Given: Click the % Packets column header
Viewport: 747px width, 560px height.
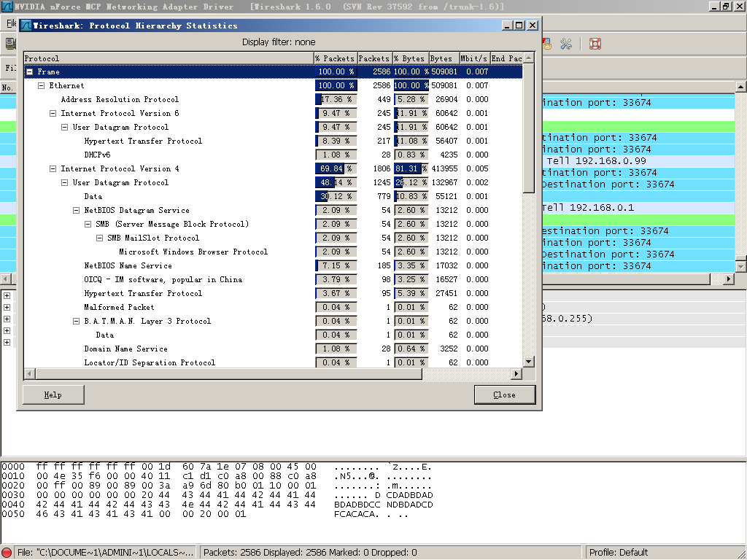Looking at the screenshot, I should point(335,58).
